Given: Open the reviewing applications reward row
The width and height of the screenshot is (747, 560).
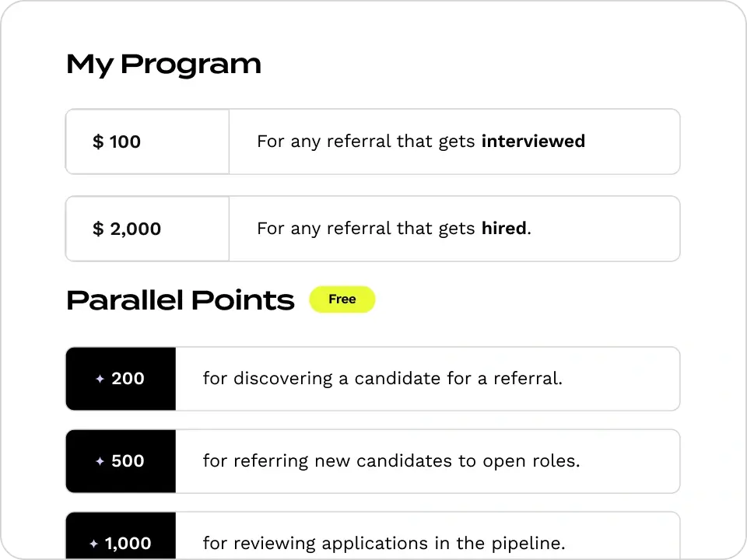Looking at the screenshot, I should pos(373,536).
